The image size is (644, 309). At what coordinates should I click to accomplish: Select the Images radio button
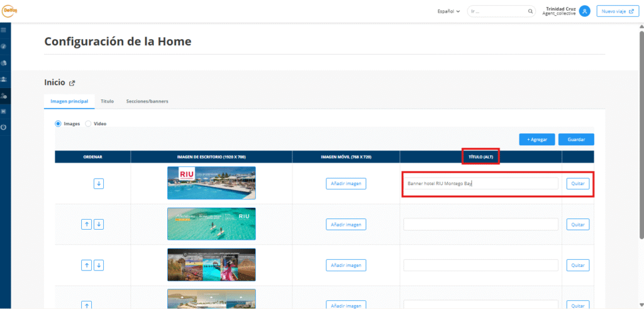(x=58, y=124)
